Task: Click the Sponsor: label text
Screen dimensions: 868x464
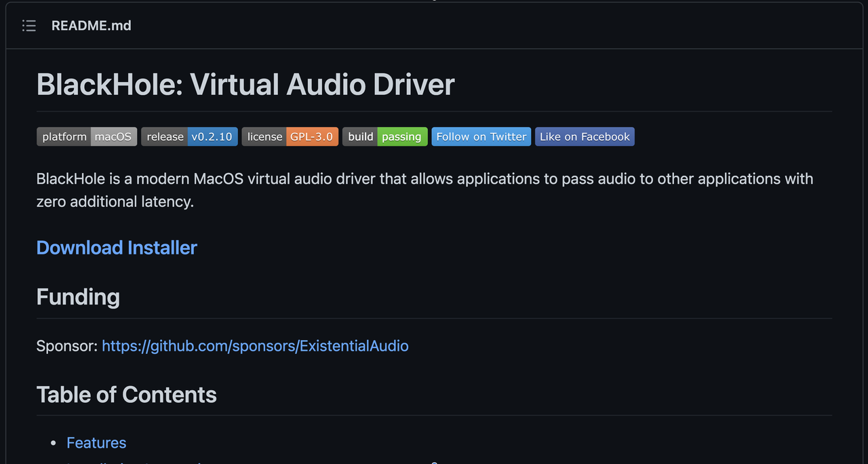Action: point(67,346)
